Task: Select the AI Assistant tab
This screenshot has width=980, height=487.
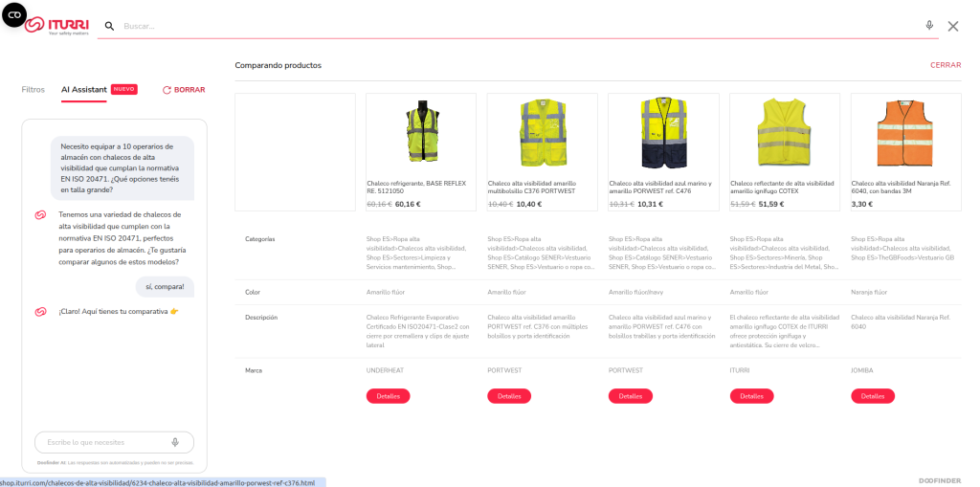Action: [x=84, y=89]
